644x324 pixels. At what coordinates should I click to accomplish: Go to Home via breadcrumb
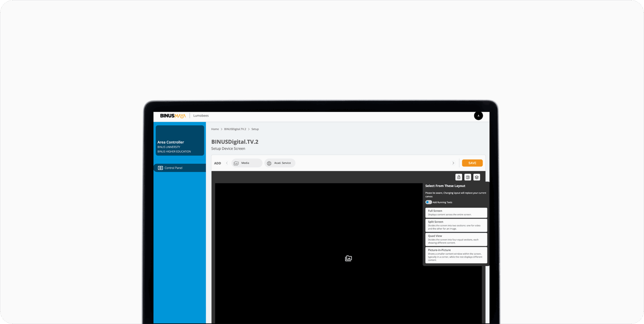coord(215,129)
